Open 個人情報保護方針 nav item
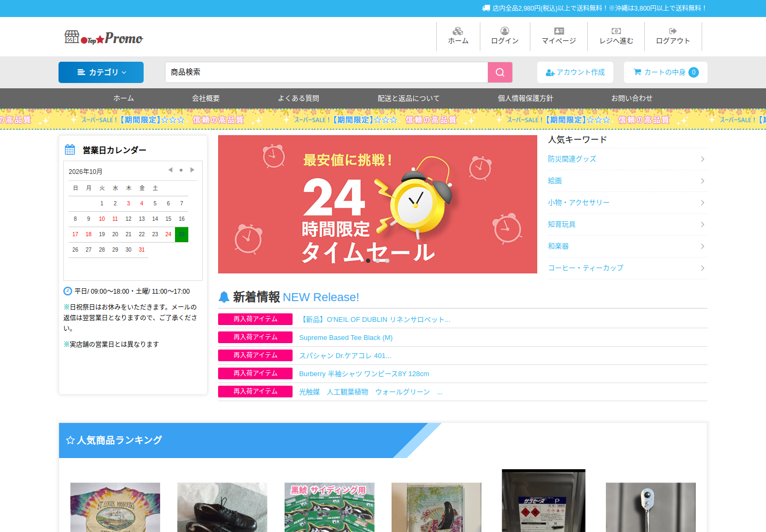The width and height of the screenshot is (766, 532). coord(526,98)
